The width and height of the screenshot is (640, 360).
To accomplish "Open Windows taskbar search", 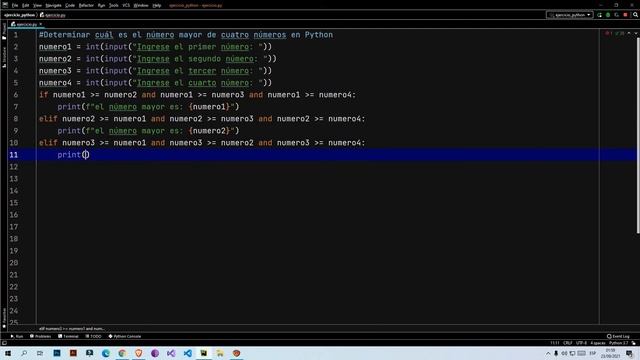I will pyautogui.click(x=24, y=353).
